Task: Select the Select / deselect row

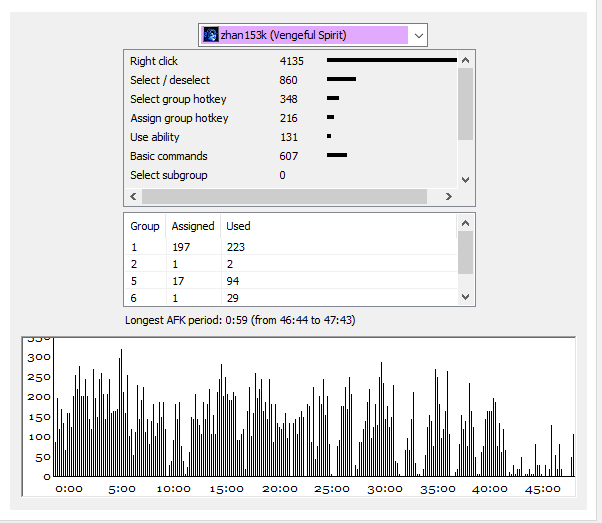Action: click(291, 80)
